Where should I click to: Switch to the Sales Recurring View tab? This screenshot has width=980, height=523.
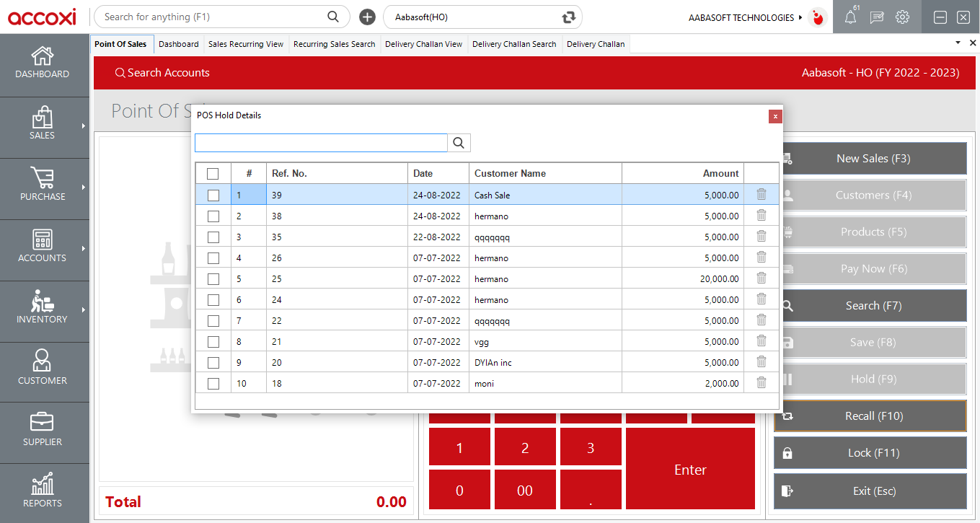click(246, 44)
